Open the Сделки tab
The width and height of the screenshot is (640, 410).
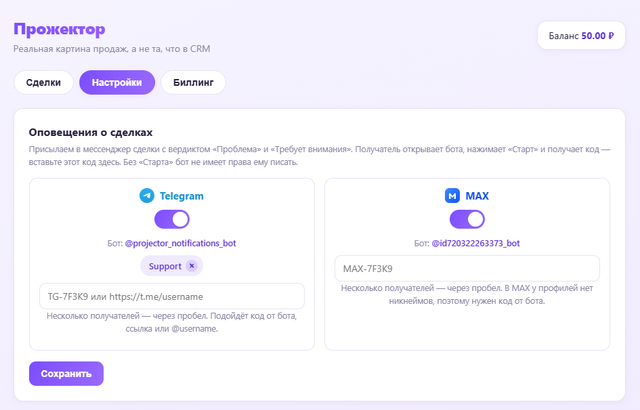click(x=43, y=82)
